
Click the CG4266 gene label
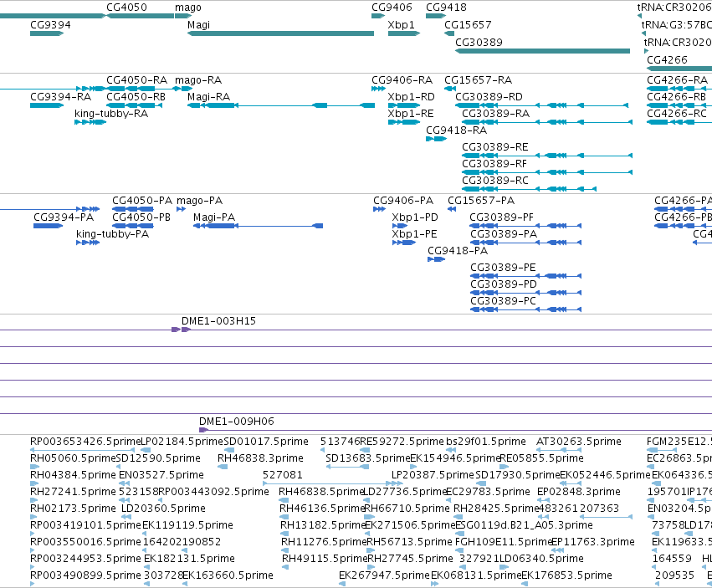tap(667, 60)
